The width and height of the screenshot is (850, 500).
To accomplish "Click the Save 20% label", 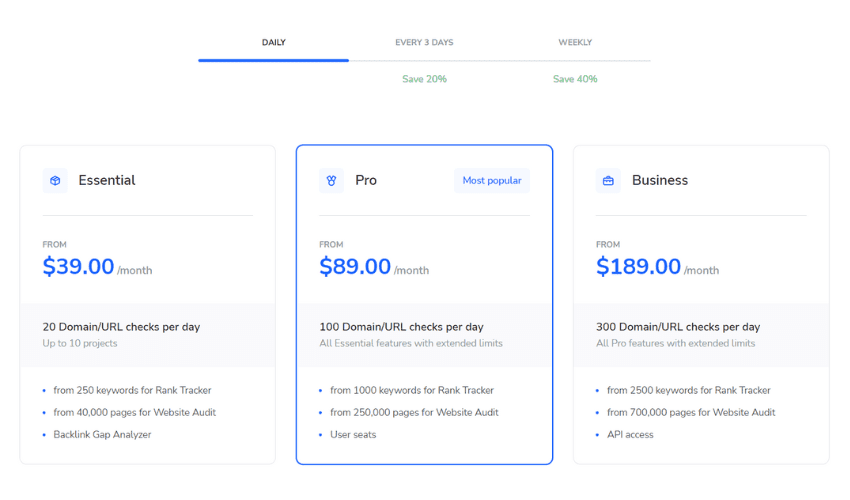I will click(x=424, y=79).
